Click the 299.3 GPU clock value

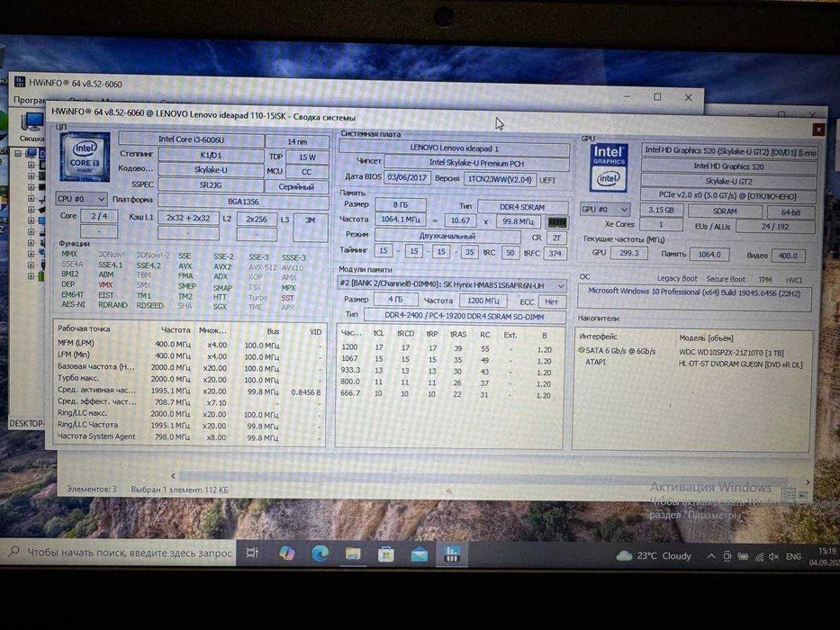point(629,252)
